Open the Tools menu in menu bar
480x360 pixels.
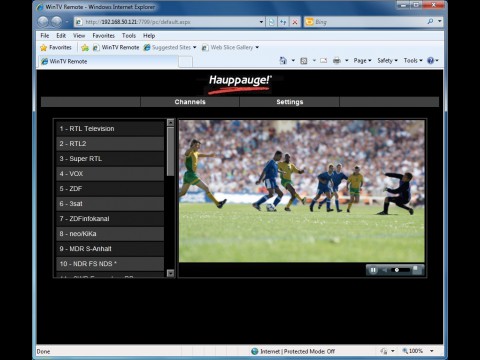(129, 36)
